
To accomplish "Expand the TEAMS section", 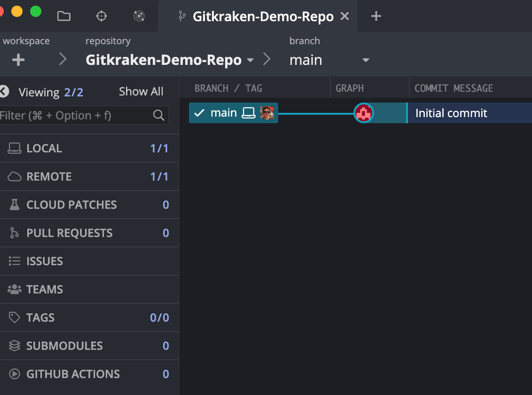I will (89, 289).
